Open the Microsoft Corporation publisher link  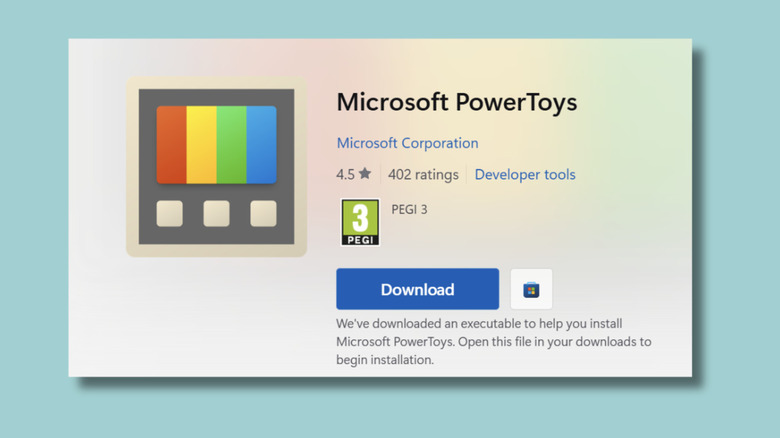click(407, 143)
